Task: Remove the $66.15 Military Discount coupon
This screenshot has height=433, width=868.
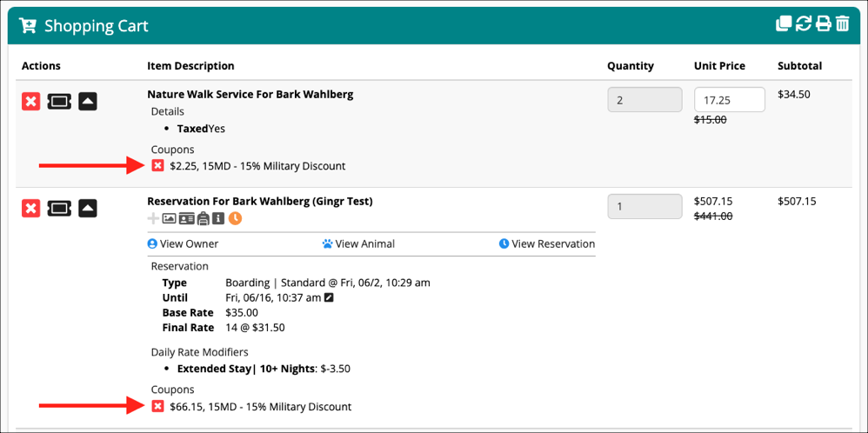Action: (157, 407)
